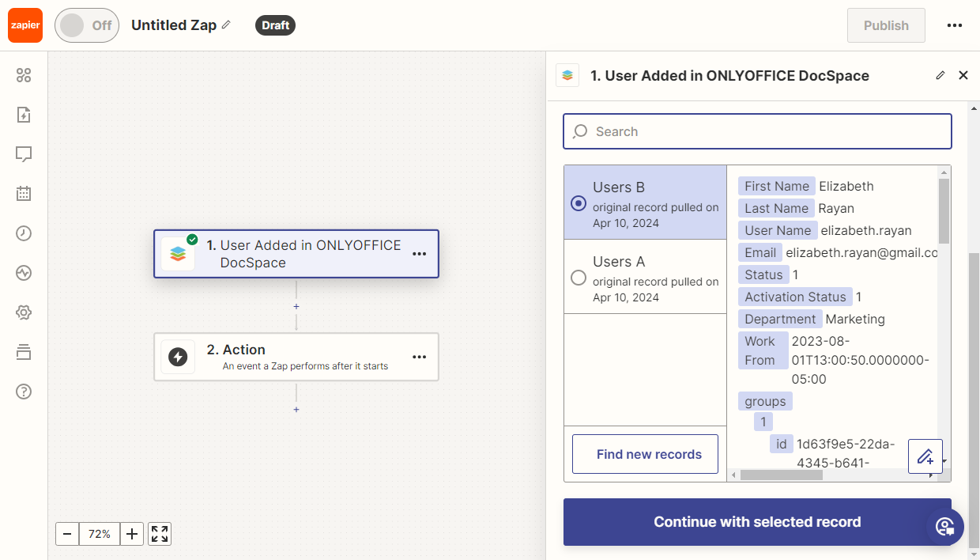
Task: Select the User Added in ONLYOFFICE DocSpace step
Action: (x=296, y=254)
